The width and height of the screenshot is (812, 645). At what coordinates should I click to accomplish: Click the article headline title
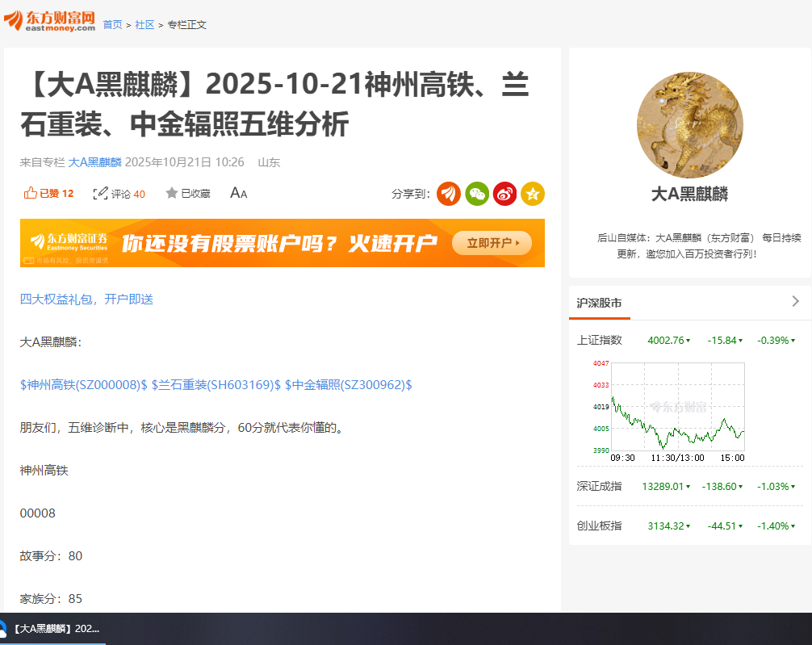coord(275,104)
